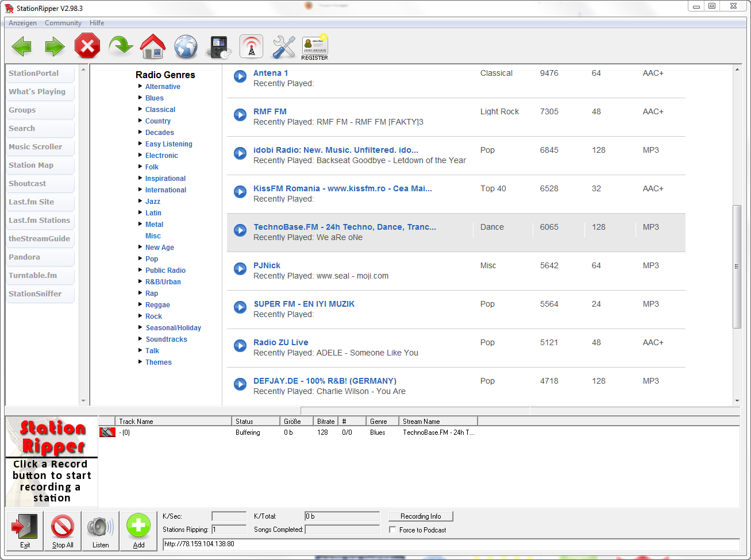Expand the Rock genre arrow
Viewport: 751px width, 560px height.
click(140, 316)
